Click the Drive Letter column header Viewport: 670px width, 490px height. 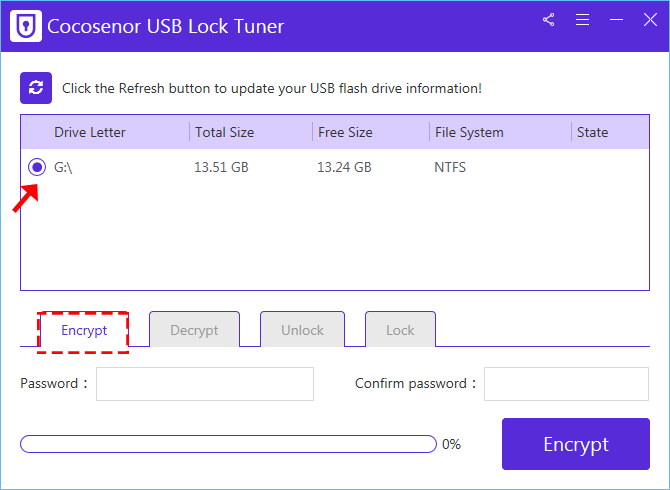tap(90, 132)
